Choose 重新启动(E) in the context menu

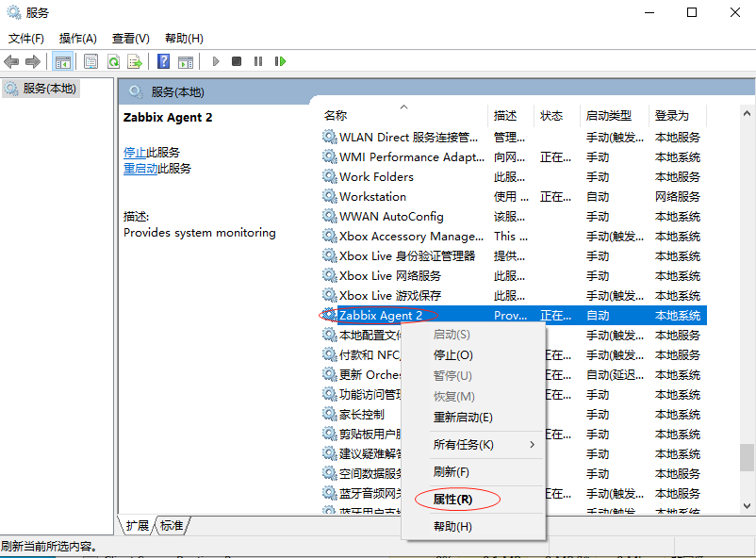tap(463, 418)
